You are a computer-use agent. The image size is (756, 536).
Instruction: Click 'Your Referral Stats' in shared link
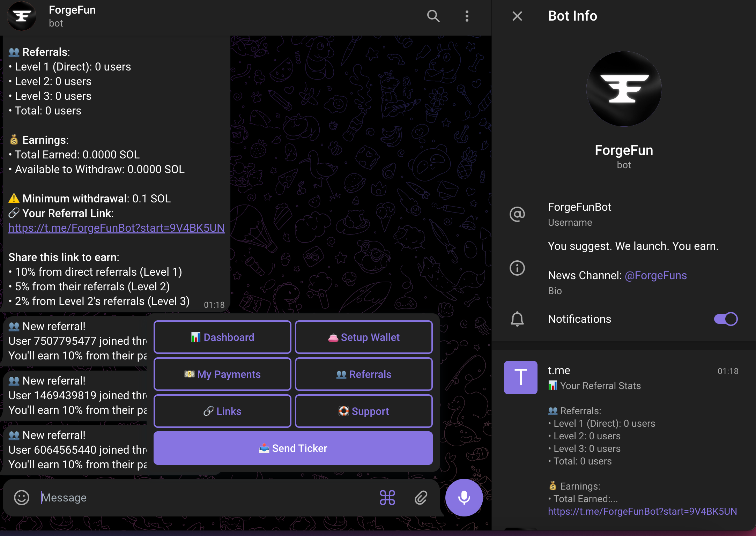594,386
